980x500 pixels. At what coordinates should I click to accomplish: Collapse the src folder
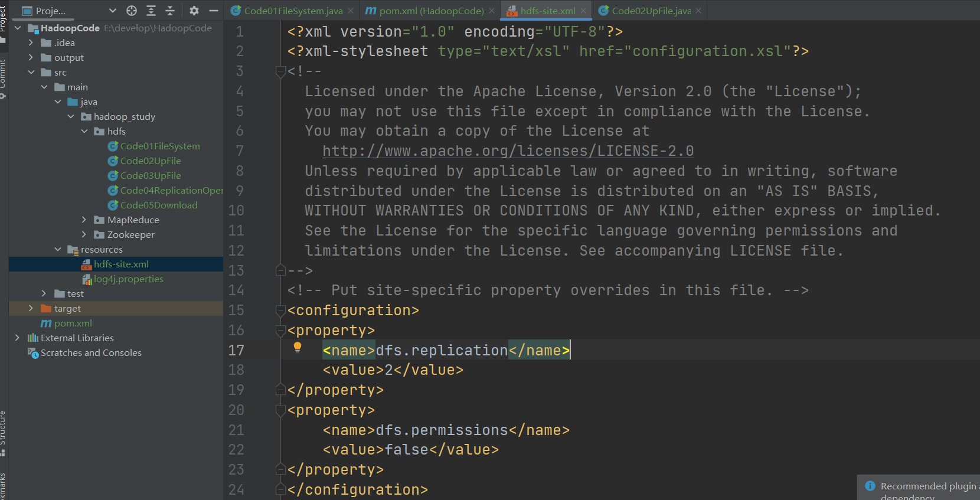click(x=31, y=72)
